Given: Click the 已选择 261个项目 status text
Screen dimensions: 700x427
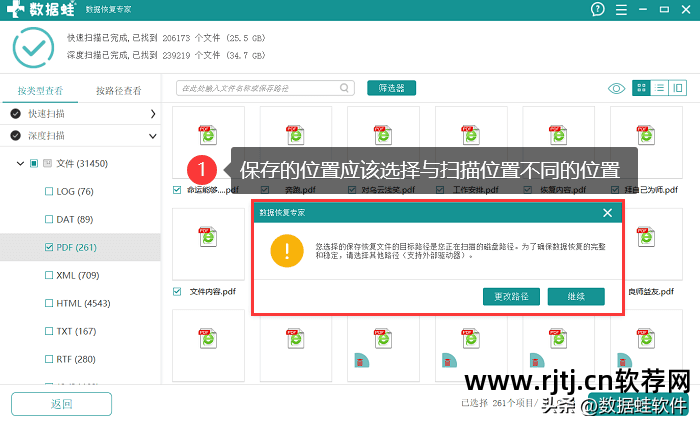Looking at the screenshot, I should coord(499,403).
